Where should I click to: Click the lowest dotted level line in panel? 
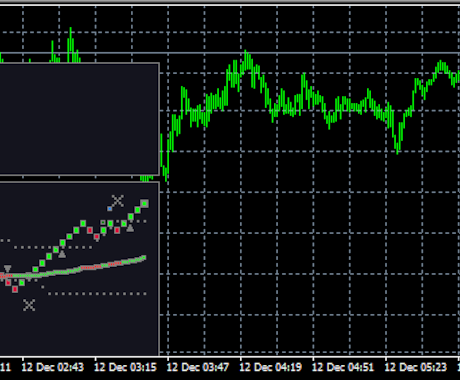point(97,294)
